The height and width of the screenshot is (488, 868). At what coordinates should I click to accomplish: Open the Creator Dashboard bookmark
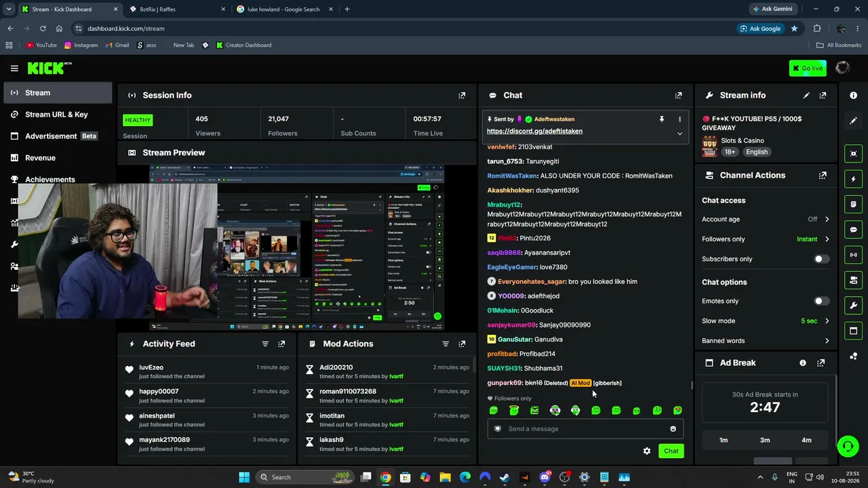(243, 45)
